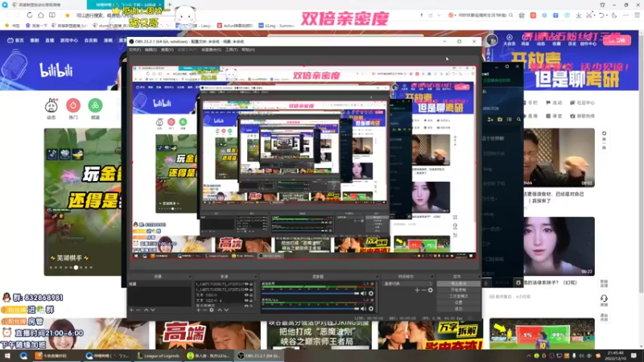This screenshot has height=362, width=644.
Task: Open transition properties gear icon
Action: [x=430, y=290]
